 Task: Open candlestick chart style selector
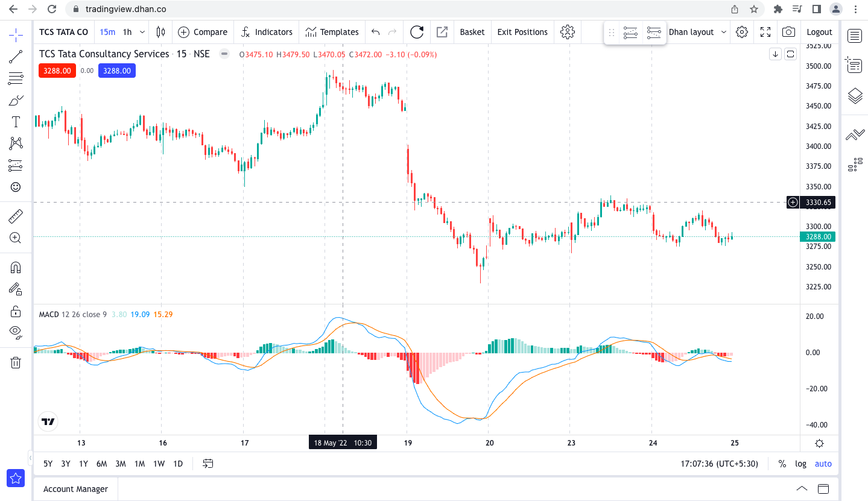[x=160, y=32]
